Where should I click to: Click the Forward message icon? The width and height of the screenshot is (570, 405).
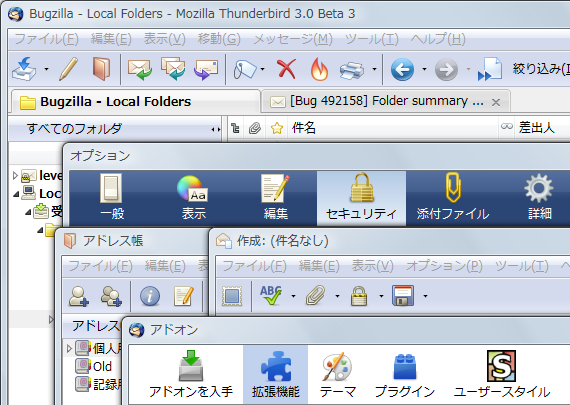pos(206,69)
